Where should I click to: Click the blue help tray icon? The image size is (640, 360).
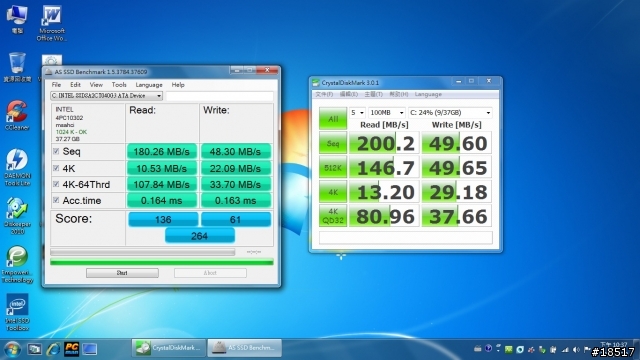tap(488, 349)
